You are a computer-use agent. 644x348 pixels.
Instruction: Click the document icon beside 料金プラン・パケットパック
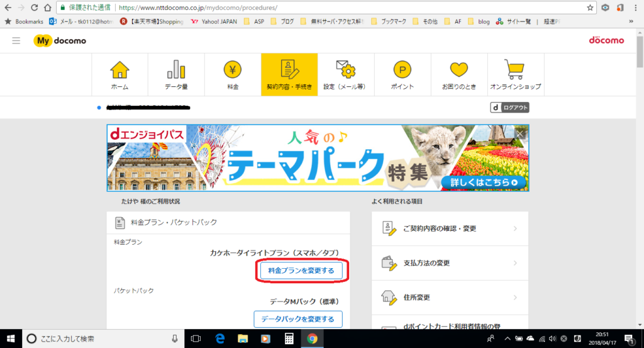(x=119, y=222)
